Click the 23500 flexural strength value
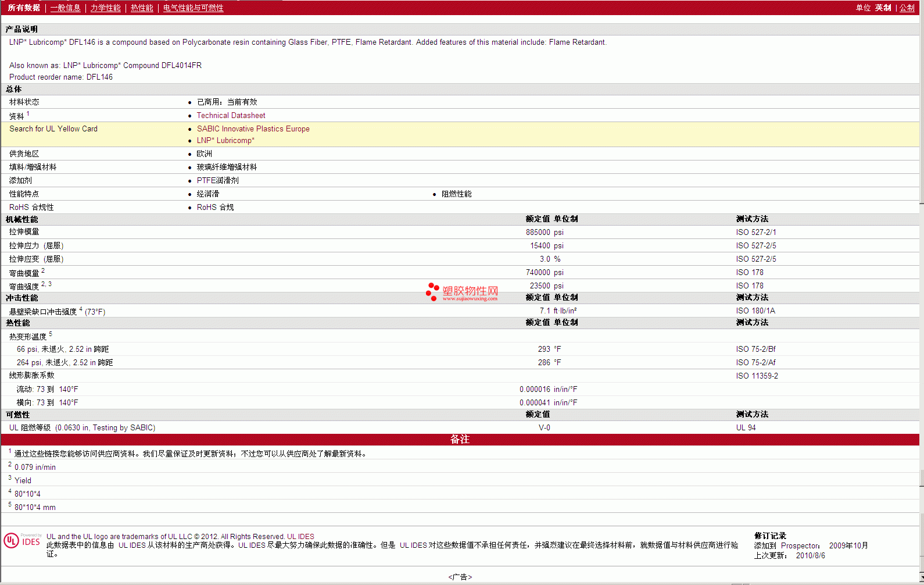 [x=540, y=286]
